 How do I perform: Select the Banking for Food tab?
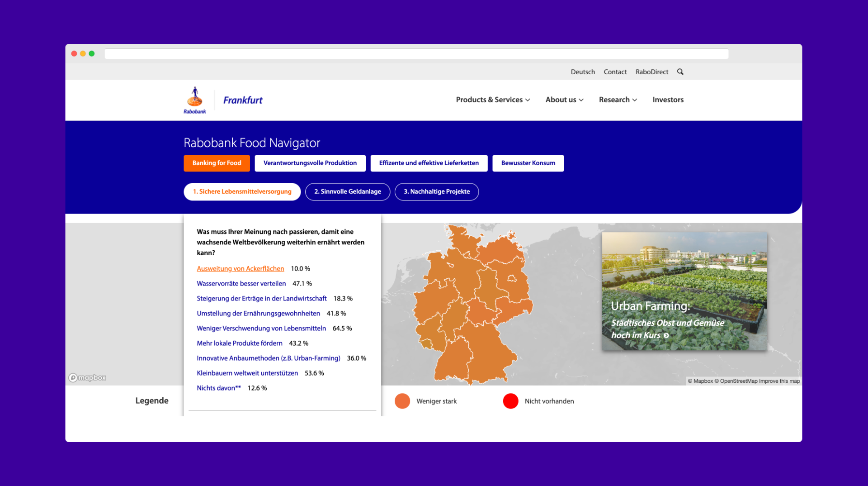click(217, 163)
